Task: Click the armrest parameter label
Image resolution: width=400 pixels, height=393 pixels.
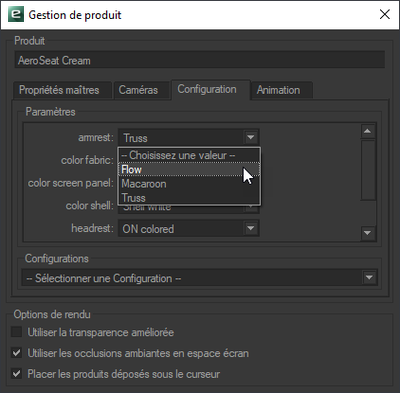Action: pos(96,137)
